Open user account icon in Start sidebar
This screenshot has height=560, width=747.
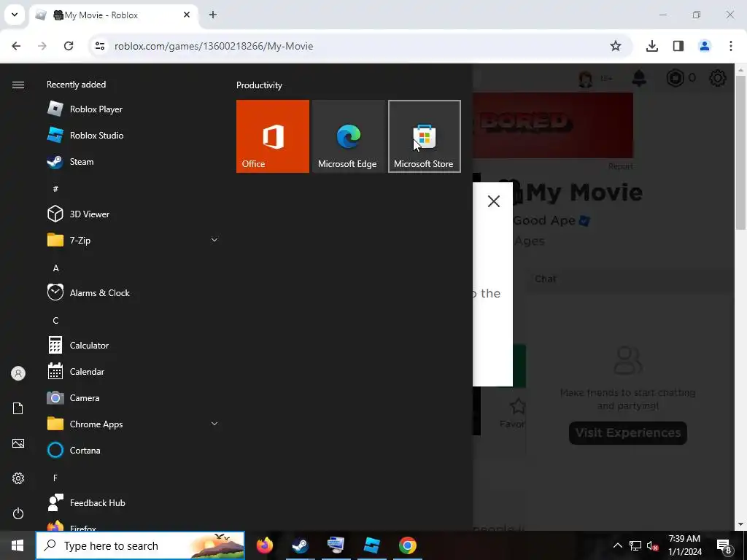(18, 373)
